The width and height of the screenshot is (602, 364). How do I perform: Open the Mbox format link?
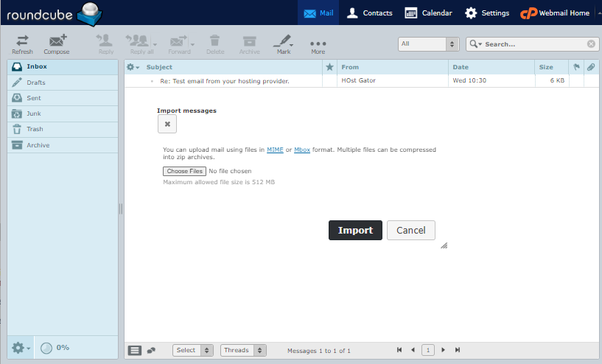coord(302,150)
